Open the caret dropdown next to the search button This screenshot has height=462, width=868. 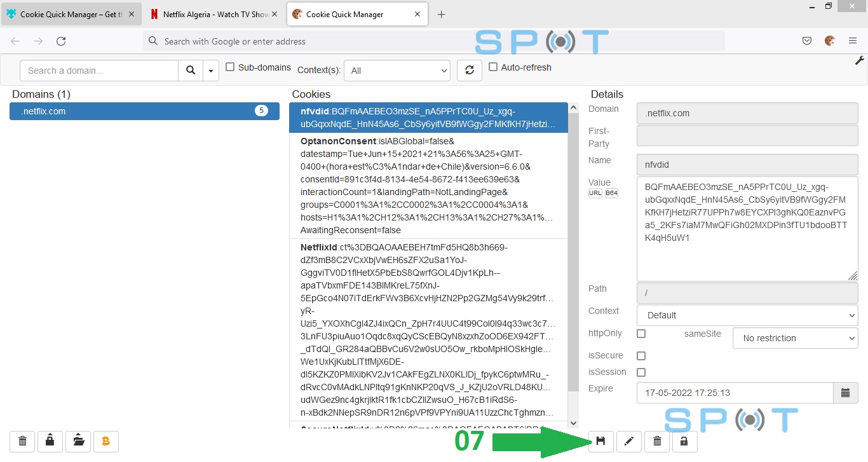[x=211, y=71]
